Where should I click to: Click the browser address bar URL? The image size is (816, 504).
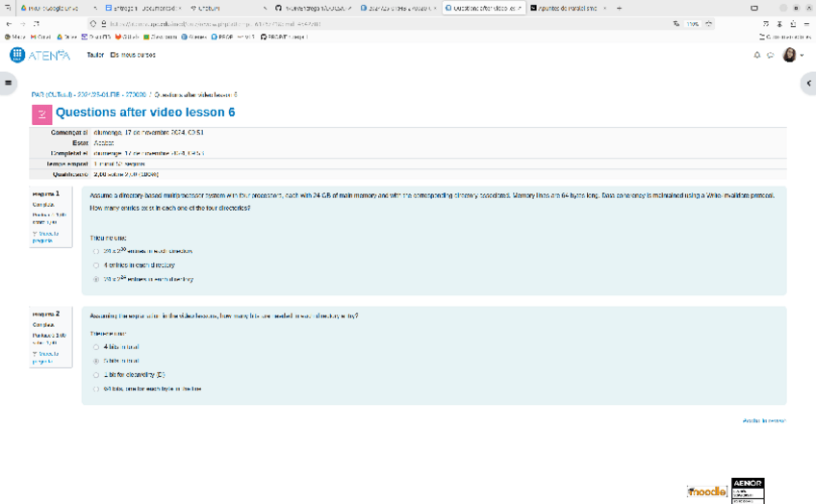coord(216,24)
